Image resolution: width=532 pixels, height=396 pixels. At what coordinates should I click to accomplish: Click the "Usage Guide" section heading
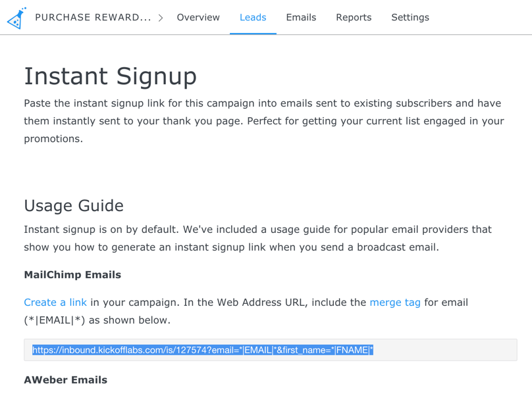coord(74,206)
